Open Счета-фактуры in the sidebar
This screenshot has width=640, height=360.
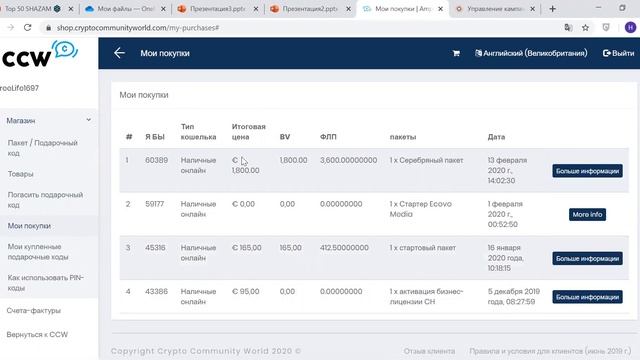pos(33,310)
